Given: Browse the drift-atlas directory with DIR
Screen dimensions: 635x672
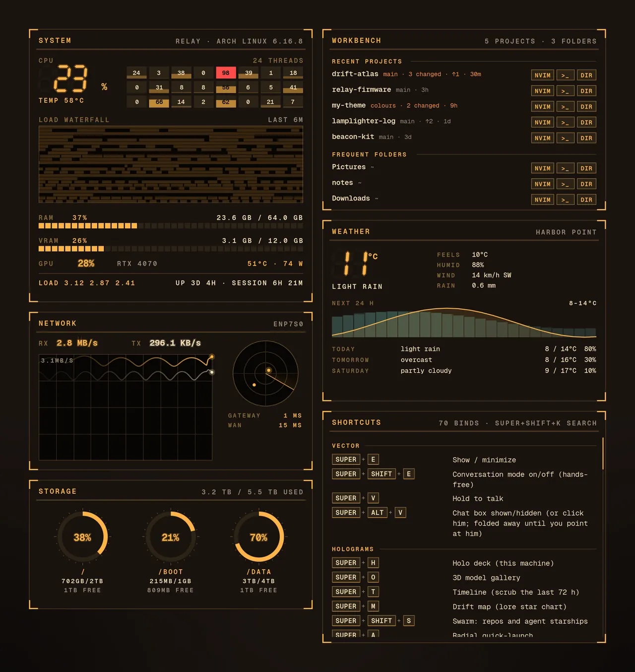Looking at the screenshot, I should point(586,75).
